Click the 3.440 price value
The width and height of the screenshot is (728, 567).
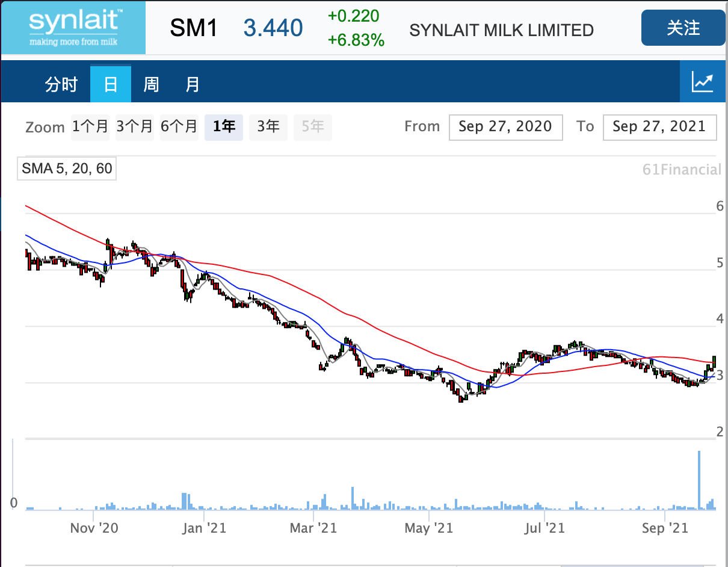pos(273,28)
